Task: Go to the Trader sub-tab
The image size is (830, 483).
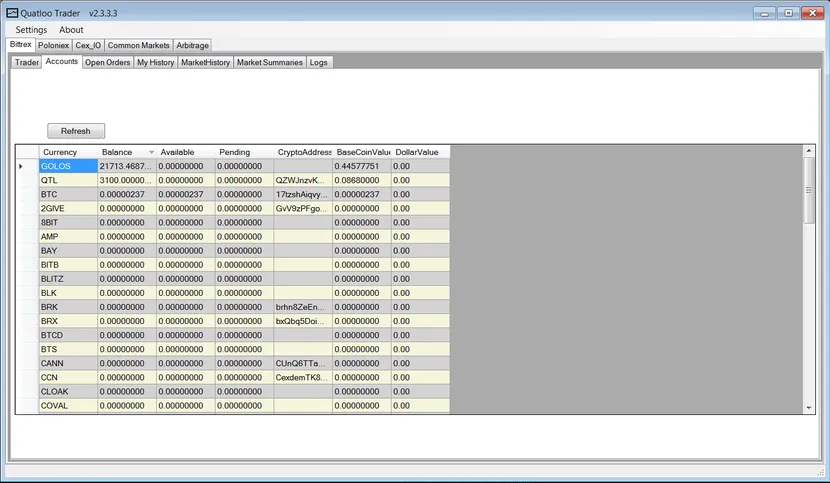Action: 27,62
